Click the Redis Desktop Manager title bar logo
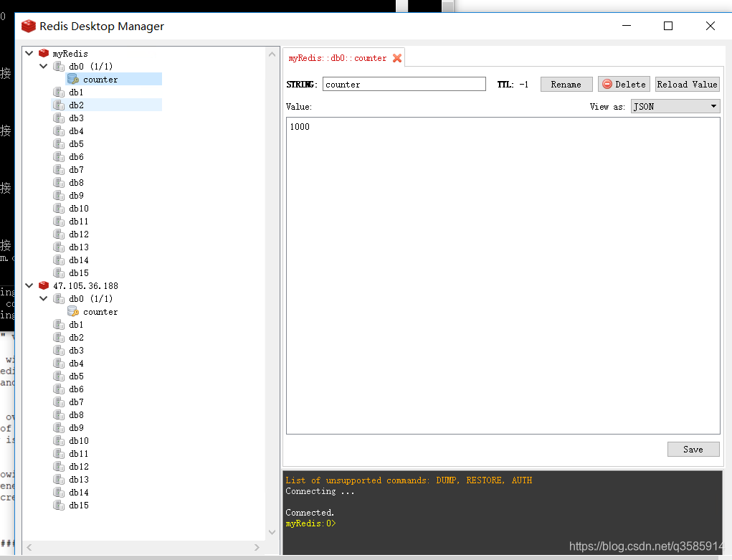732x560 pixels. point(29,26)
